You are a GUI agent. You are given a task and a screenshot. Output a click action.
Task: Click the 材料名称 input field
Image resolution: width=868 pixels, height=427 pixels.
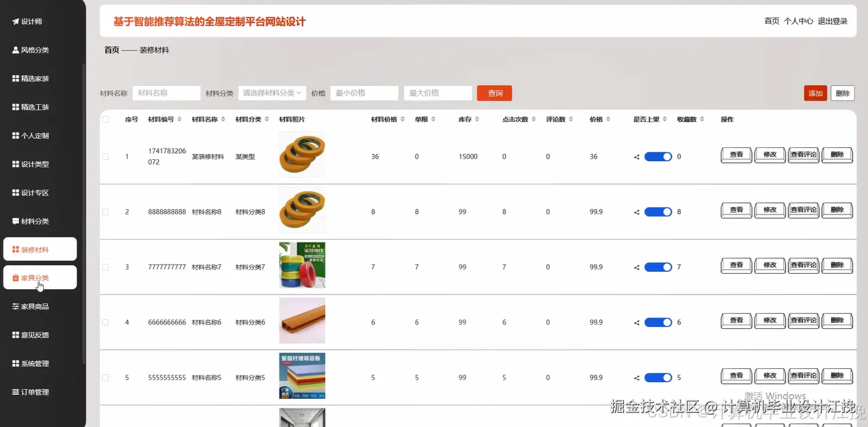tap(166, 93)
